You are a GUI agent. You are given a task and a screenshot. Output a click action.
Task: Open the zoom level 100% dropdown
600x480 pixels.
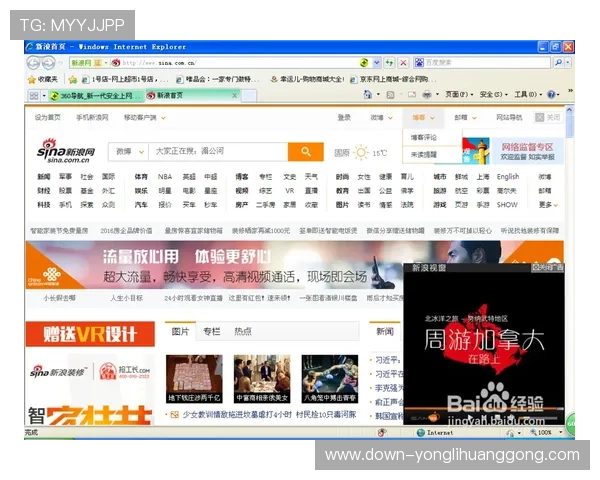pos(561,433)
